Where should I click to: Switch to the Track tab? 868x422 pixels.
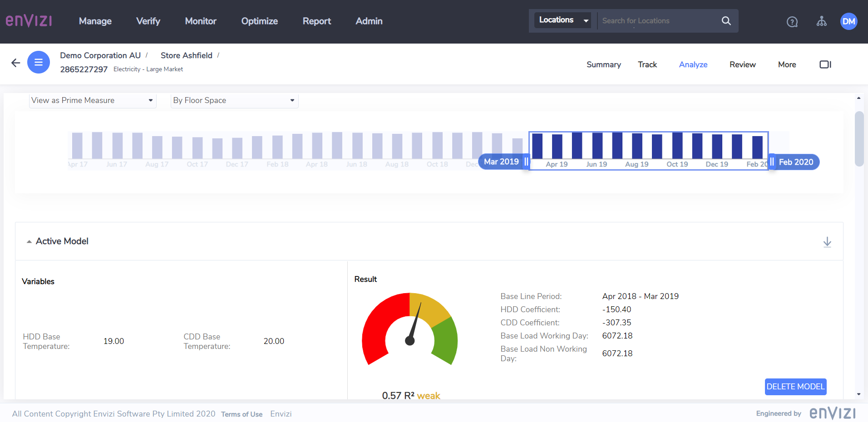pyautogui.click(x=647, y=64)
